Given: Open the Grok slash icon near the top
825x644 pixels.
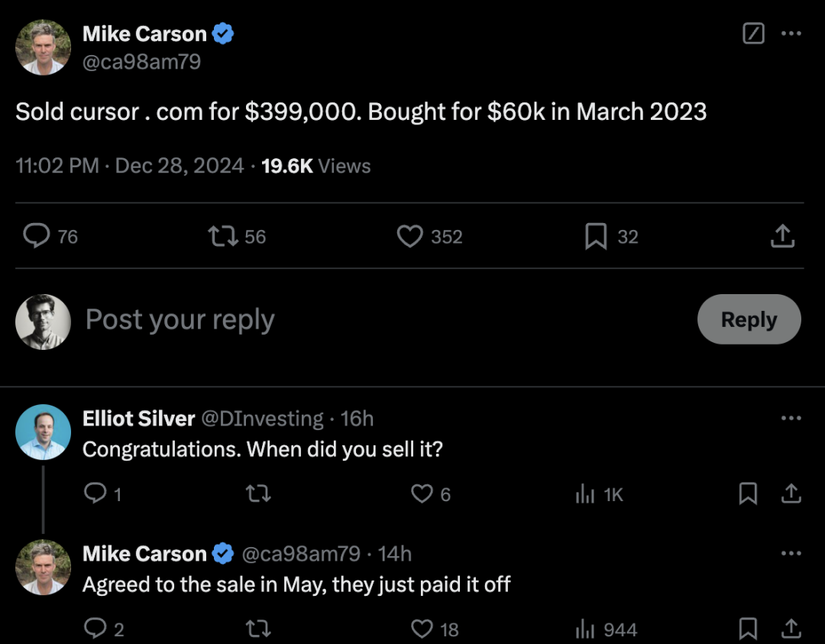Looking at the screenshot, I should (x=753, y=33).
